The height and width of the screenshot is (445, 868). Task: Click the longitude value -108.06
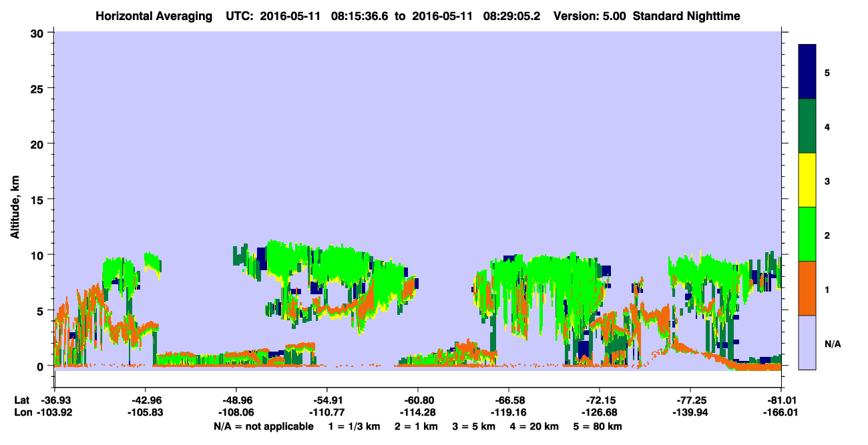coord(236,412)
